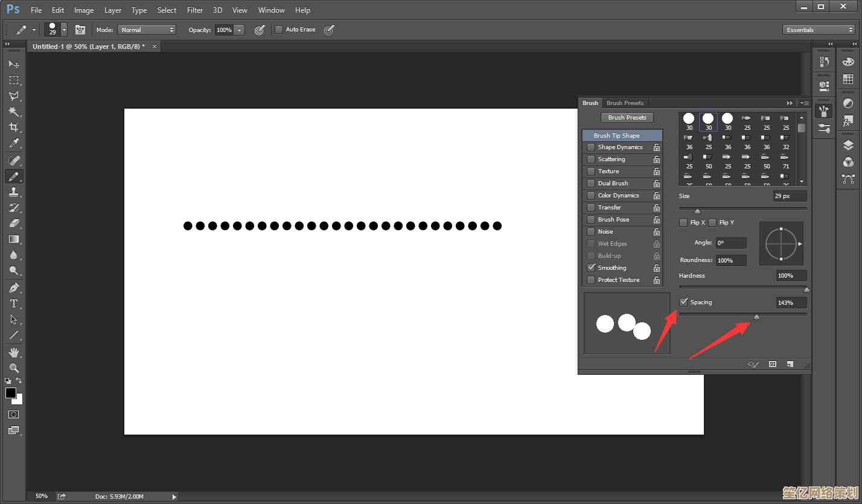862x504 pixels.
Task: Select the Hand tool
Action: (13, 352)
